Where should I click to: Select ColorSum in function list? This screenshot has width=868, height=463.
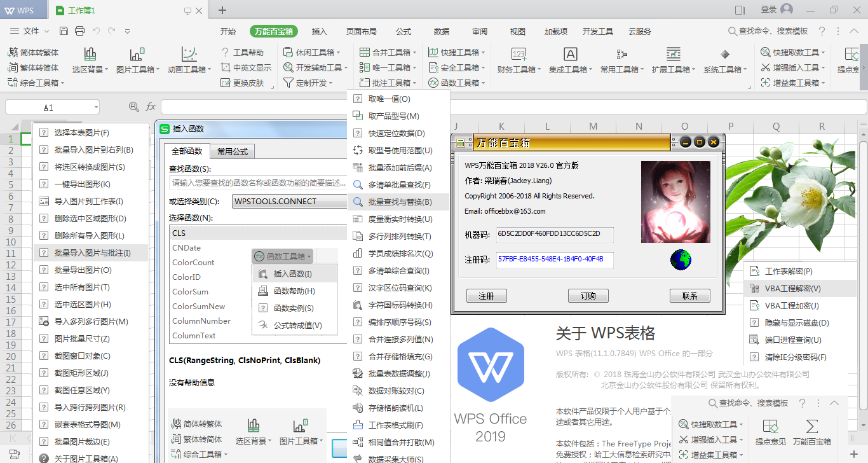[x=190, y=292]
